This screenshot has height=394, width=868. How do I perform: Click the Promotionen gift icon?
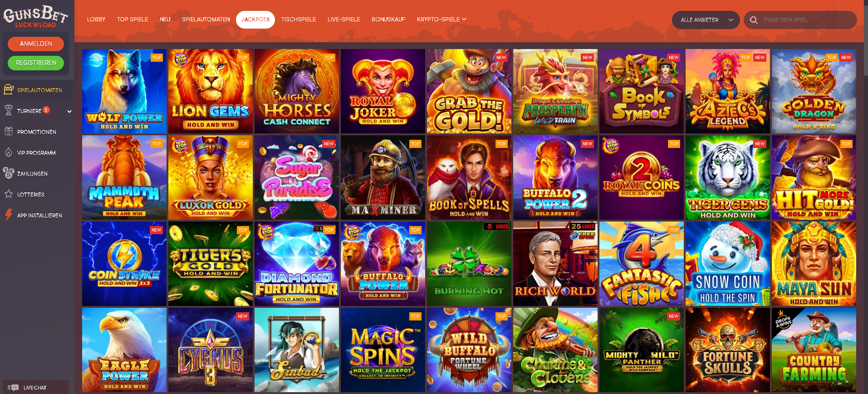click(9, 132)
